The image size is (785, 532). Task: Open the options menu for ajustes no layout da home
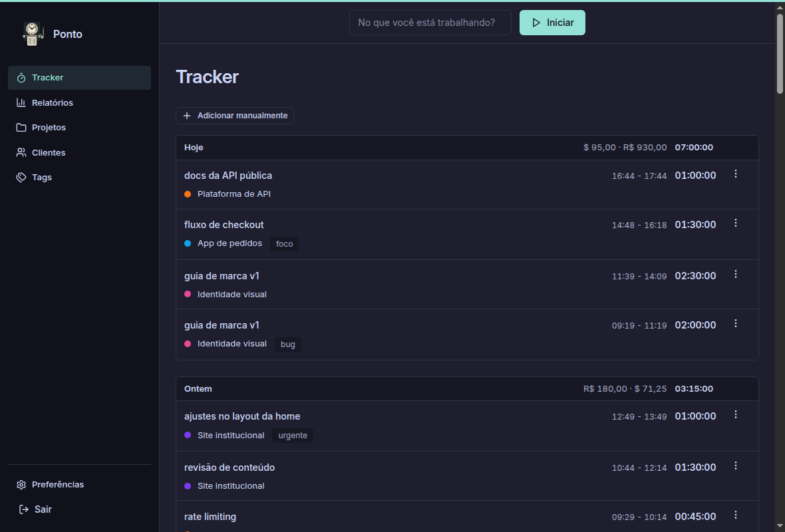[735, 414]
